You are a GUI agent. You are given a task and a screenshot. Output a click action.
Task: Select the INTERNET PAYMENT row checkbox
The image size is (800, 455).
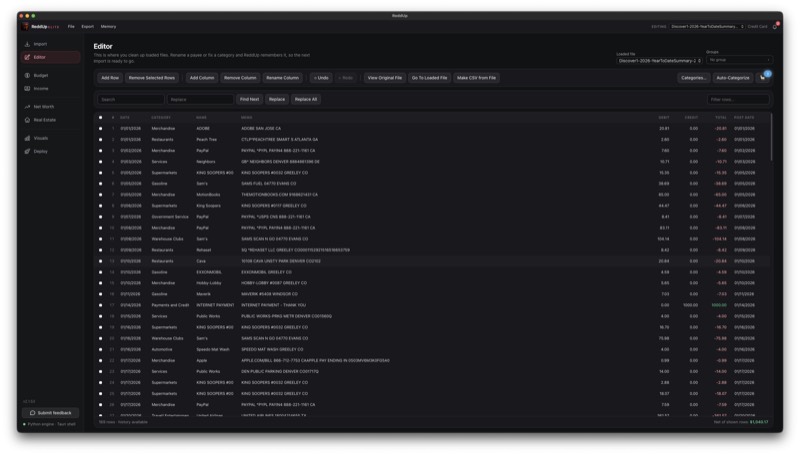point(101,306)
